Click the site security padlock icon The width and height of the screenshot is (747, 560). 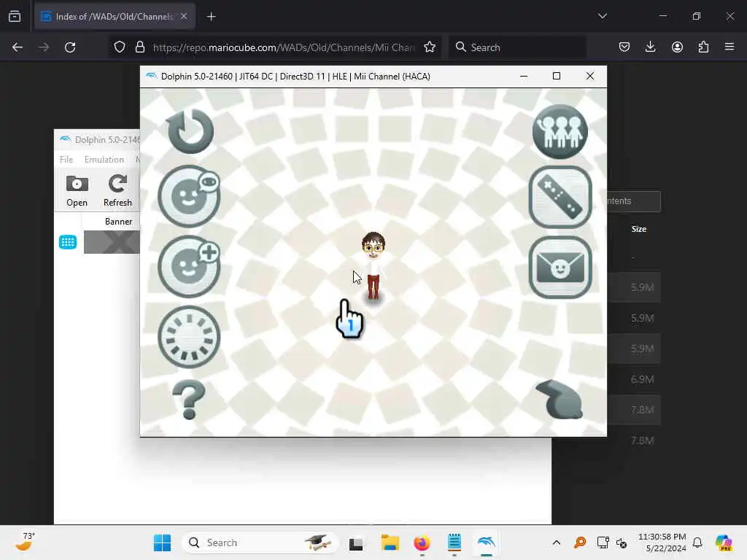pos(139,47)
